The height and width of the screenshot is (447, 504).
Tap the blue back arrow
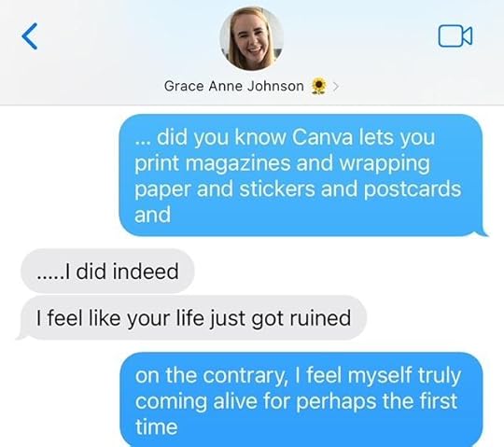30,36
